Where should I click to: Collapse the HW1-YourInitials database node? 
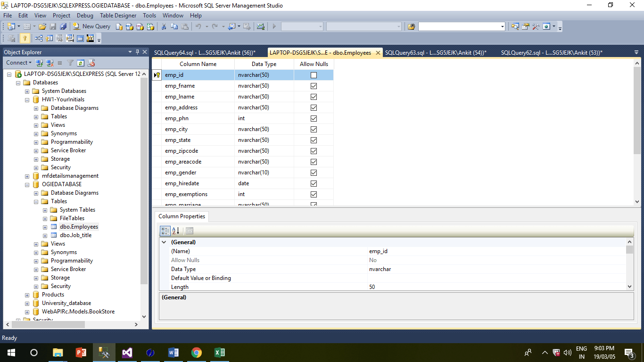tap(27, 99)
